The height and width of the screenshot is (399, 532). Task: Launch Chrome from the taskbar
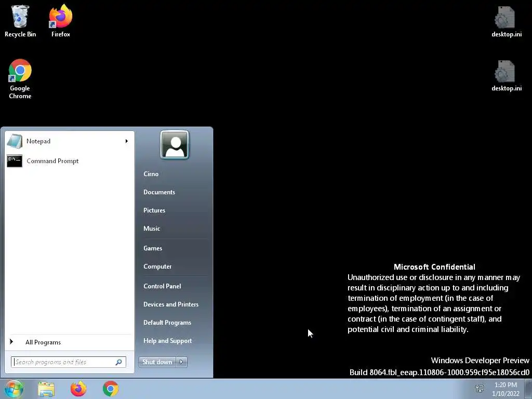(x=111, y=389)
